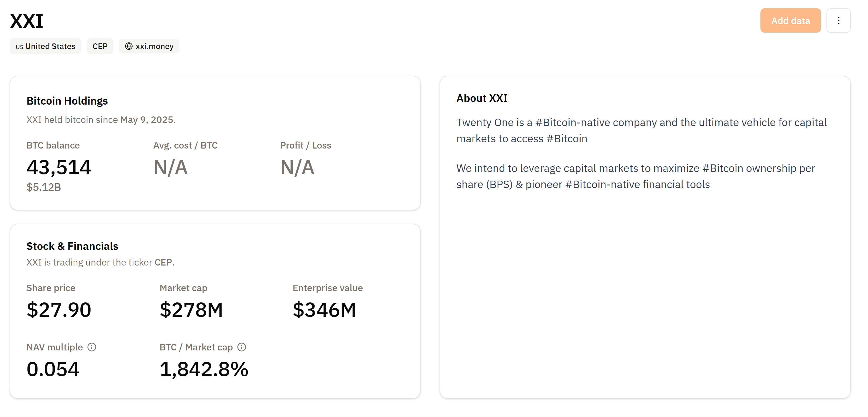This screenshot has width=868, height=417.
Task: Click the Stock & Financials heading
Action: click(x=72, y=246)
